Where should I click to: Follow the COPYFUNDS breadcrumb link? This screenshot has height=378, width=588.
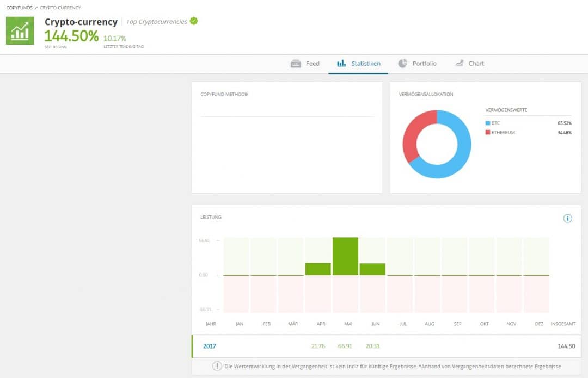[19, 8]
